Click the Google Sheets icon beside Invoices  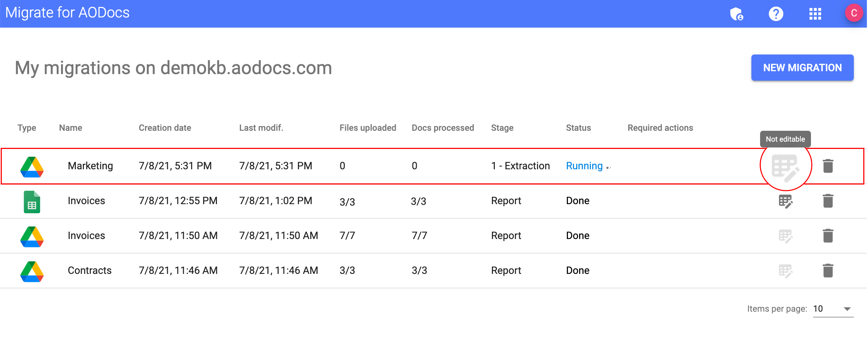point(32,201)
